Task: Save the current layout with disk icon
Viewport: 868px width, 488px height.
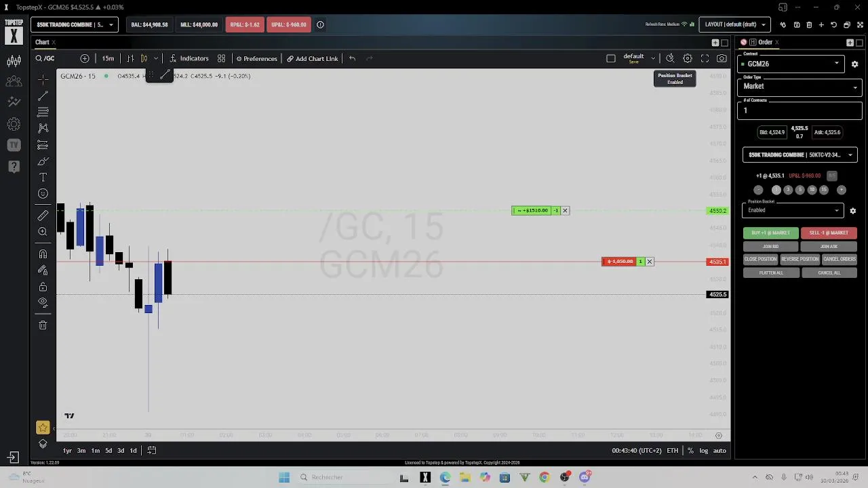Action: coord(797,24)
